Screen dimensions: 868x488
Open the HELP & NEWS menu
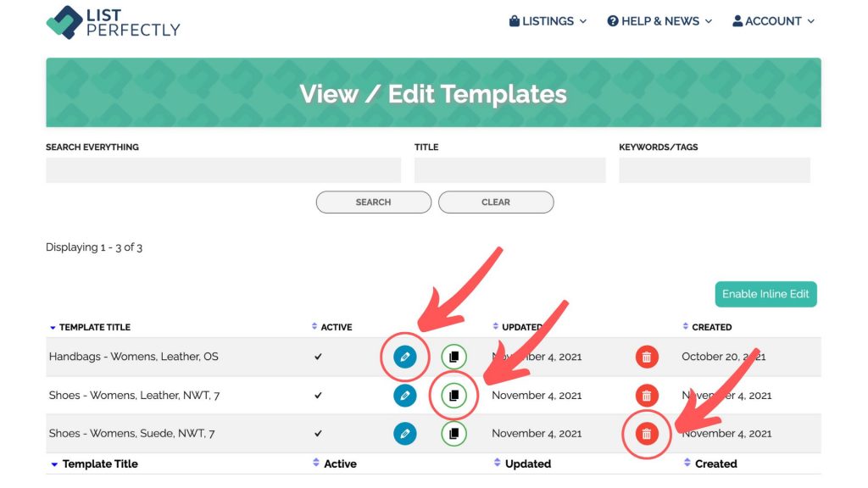point(659,21)
